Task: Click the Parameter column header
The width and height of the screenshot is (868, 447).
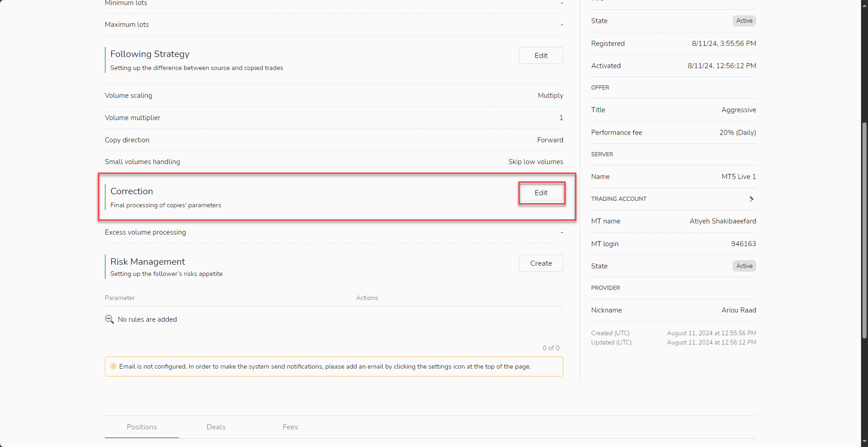Action: pyautogui.click(x=120, y=298)
